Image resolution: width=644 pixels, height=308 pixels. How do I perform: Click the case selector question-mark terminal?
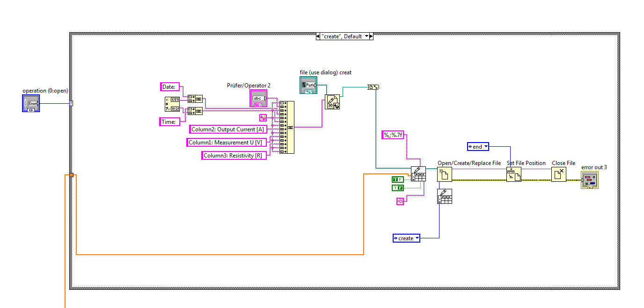pos(71,103)
